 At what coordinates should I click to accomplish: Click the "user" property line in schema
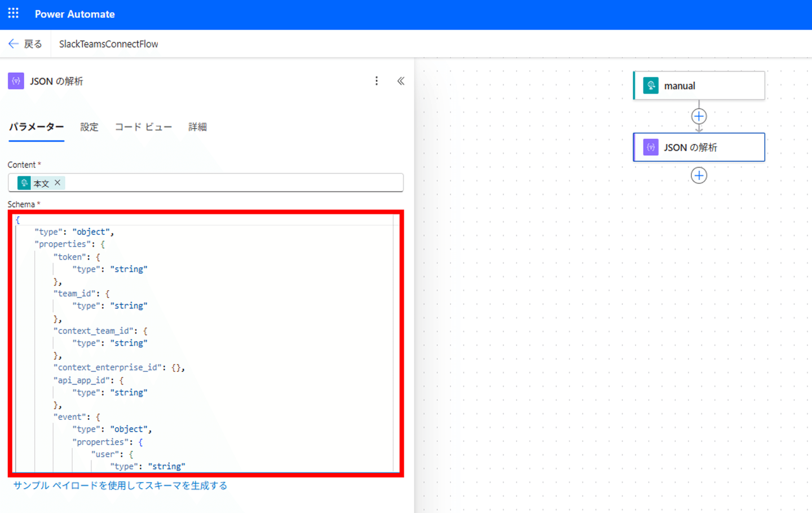click(x=112, y=454)
